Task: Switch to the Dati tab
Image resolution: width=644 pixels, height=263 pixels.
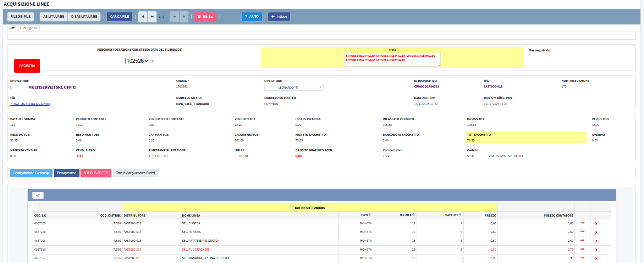Action: (12, 28)
